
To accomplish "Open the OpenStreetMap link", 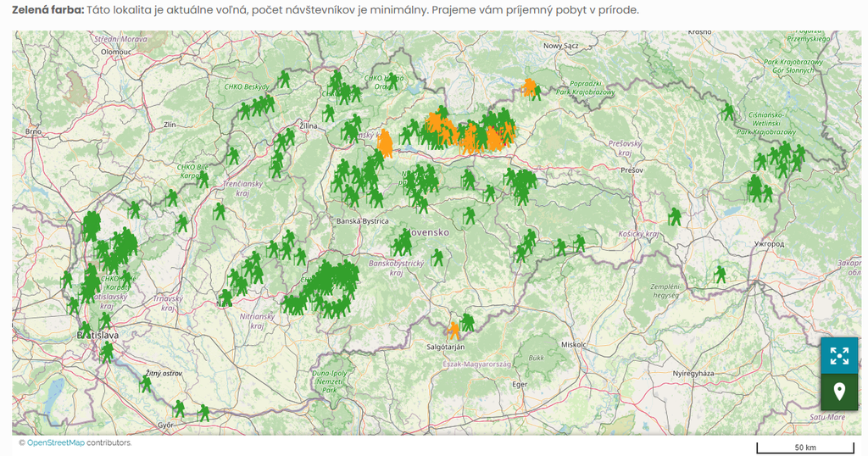I will point(56,442).
